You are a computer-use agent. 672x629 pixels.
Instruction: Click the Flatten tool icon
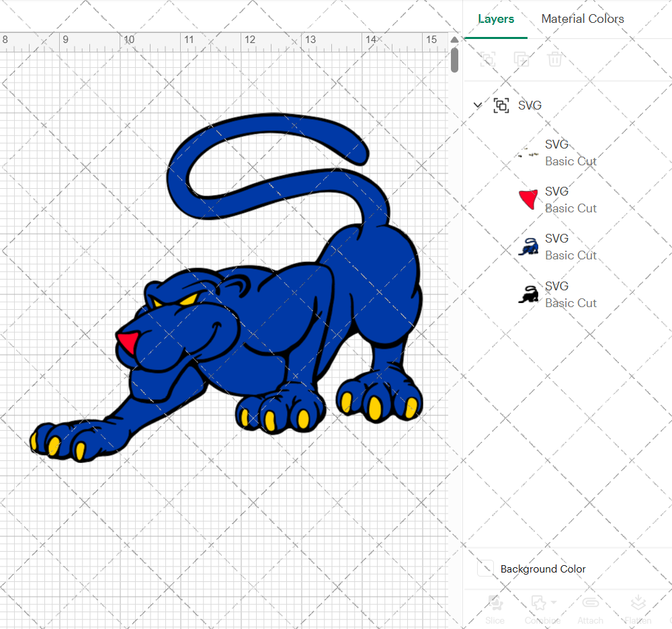638,603
